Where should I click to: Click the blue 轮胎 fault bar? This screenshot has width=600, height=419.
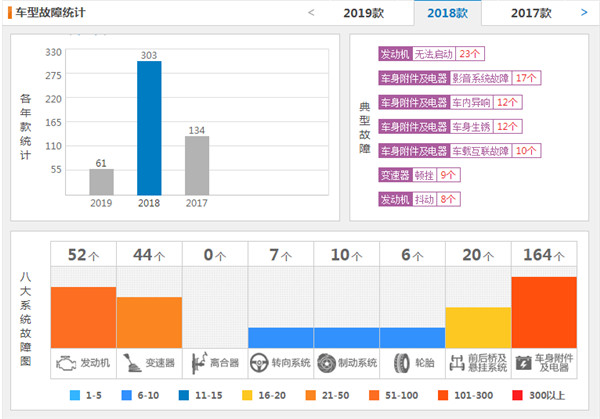click(412, 338)
